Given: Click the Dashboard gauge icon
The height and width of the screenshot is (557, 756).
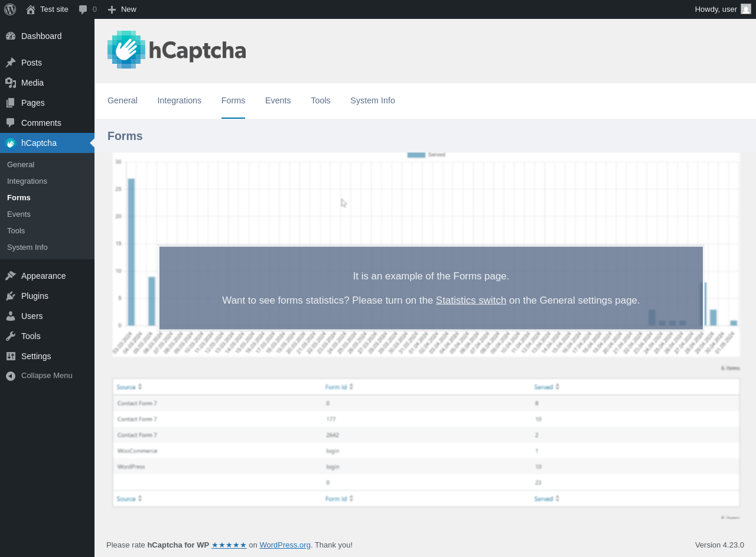Looking at the screenshot, I should click(x=11, y=36).
